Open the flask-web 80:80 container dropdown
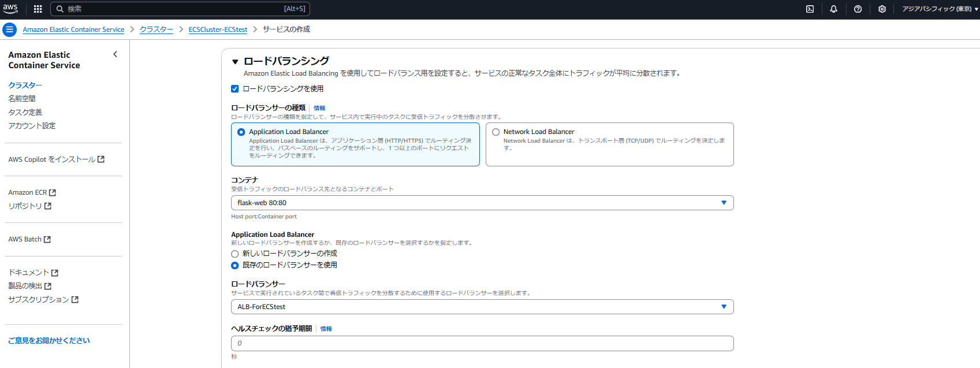 tap(482, 203)
